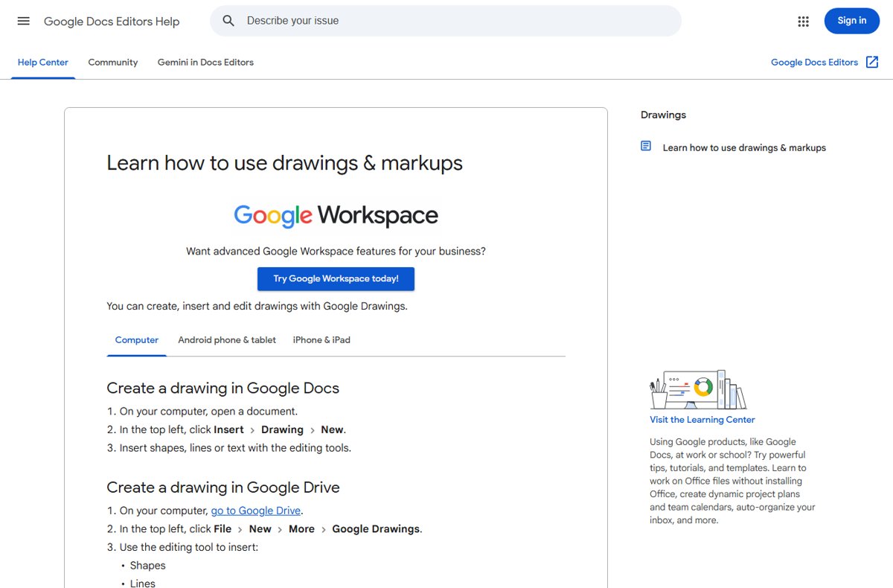Screen dimensions: 893x588
Task: Click the Google Docs Editors Help title
Action: [x=112, y=22]
